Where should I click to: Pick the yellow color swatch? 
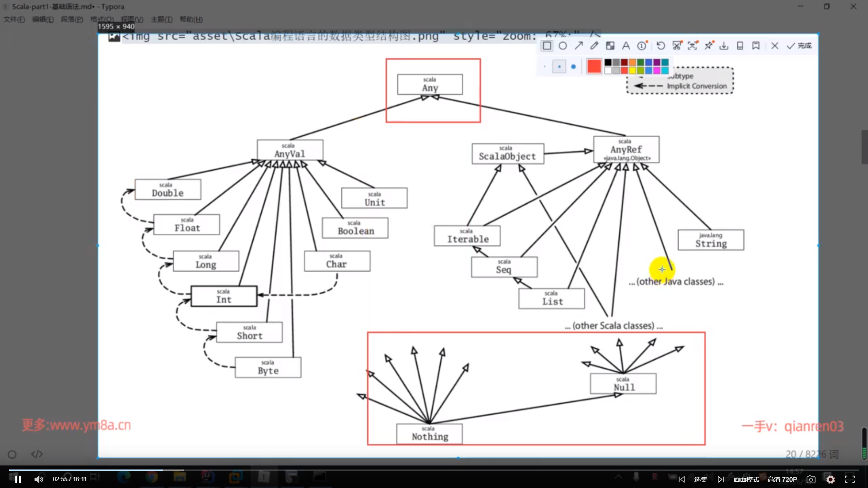point(632,70)
